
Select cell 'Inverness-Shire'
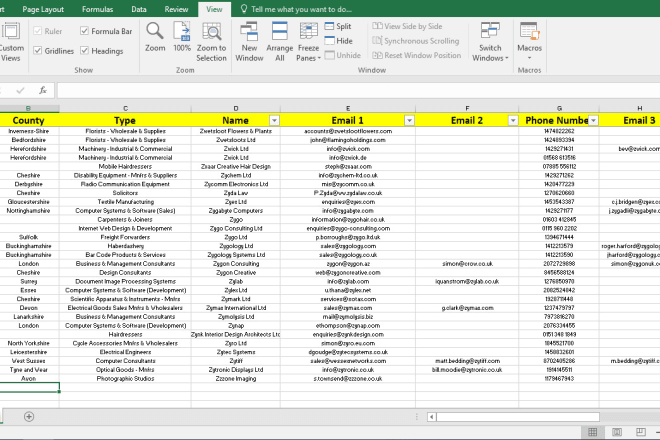(29, 131)
